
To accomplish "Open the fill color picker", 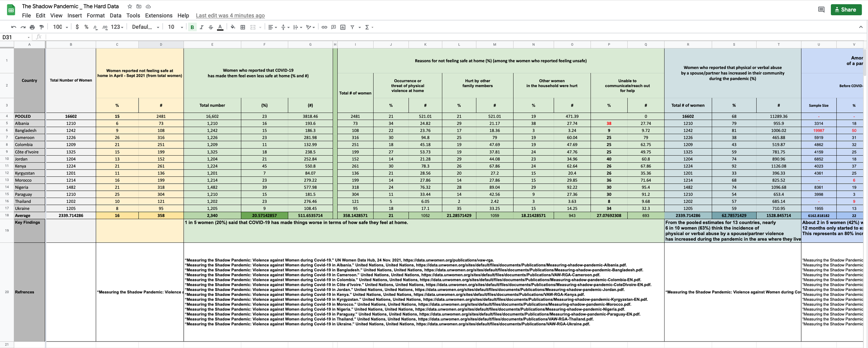I will pos(233,27).
